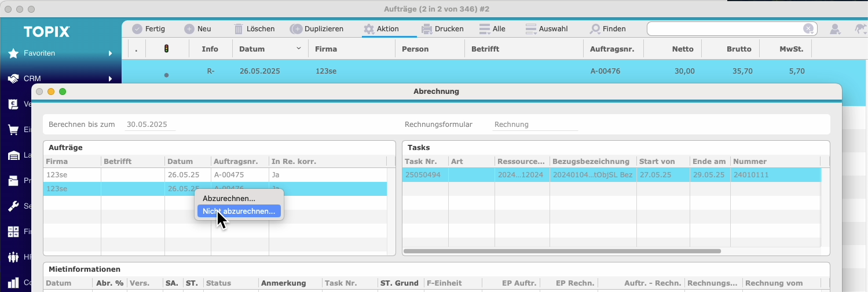The image size is (868, 292).
Task: Show all records with Alle
Action: click(x=492, y=28)
